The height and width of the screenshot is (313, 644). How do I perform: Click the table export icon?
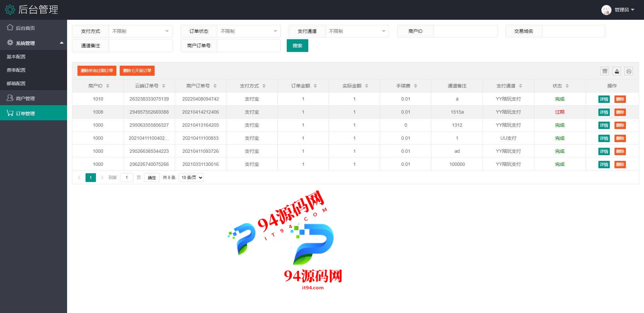tap(617, 71)
